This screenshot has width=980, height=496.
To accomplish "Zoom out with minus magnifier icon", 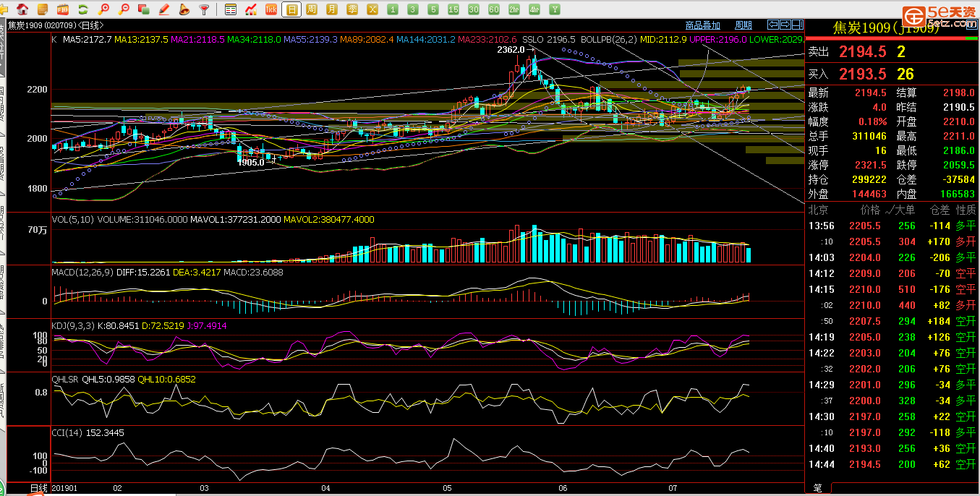I will tap(124, 9).
